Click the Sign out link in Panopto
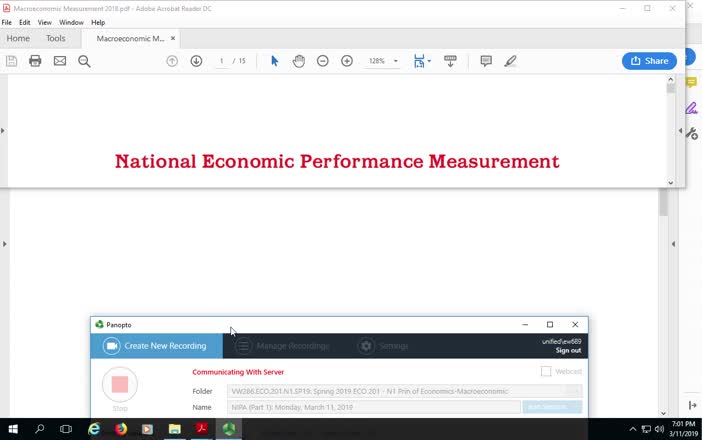This screenshot has height=440, width=702. coord(568,350)
